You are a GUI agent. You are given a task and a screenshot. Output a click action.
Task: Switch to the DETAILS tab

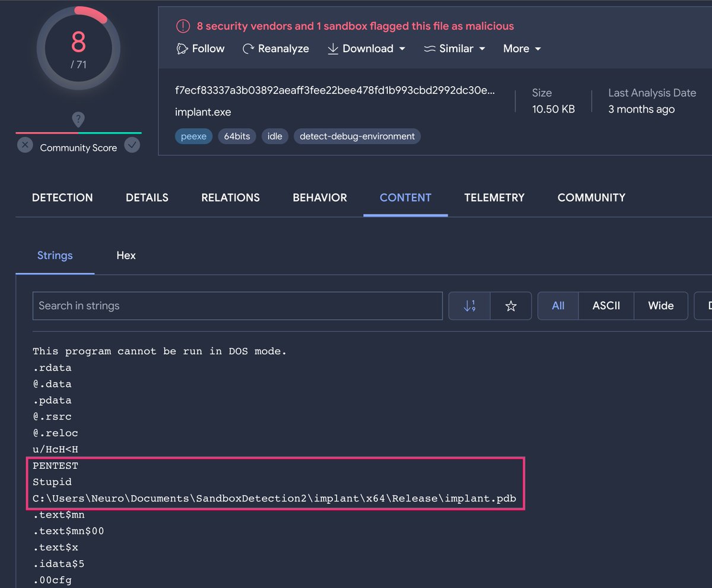(x=147, y=198)
